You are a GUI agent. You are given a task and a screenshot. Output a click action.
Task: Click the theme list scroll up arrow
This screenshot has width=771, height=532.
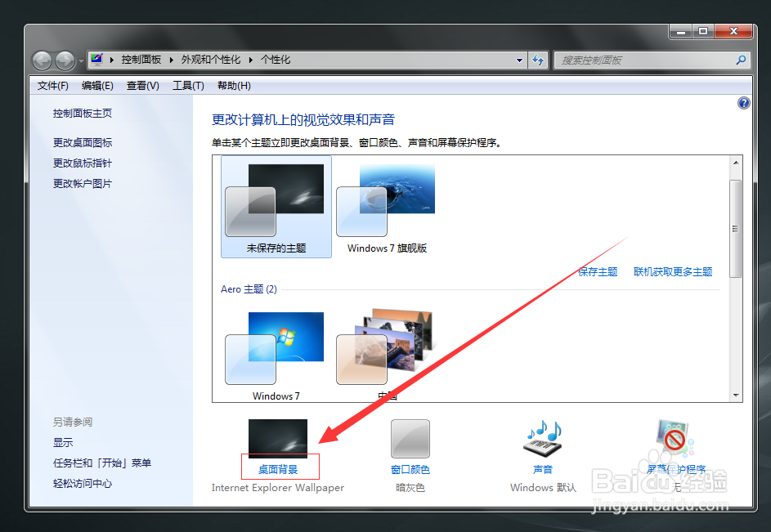point(736,163)
